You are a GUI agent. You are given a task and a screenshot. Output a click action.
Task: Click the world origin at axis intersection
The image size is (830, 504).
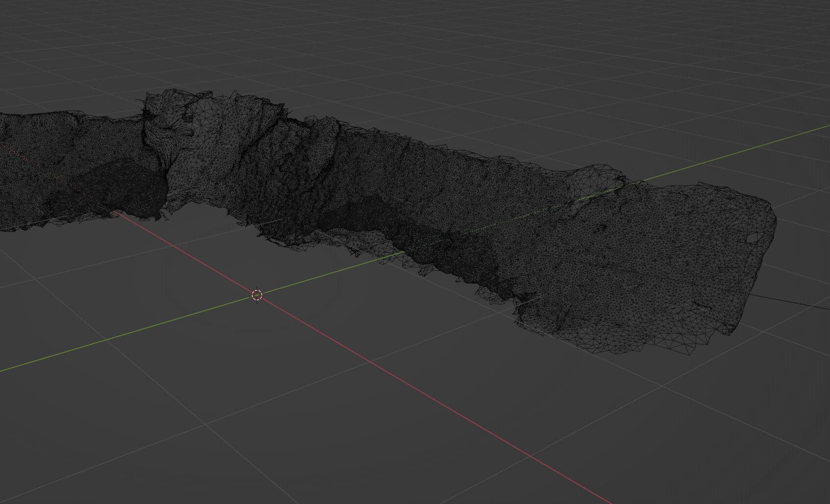(257, 294)
